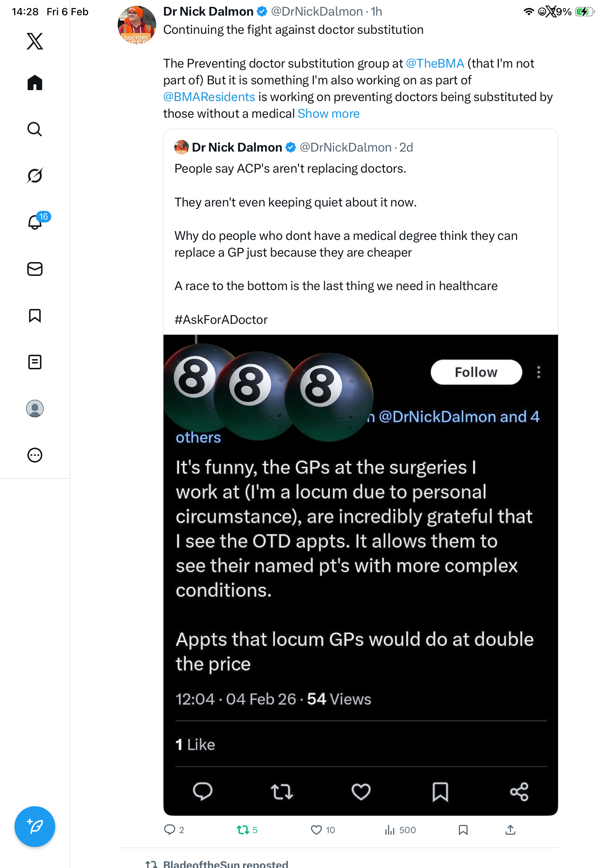Open the Search magnifier in sidebar
The image size is (606, 868).
tap(35, 129)
